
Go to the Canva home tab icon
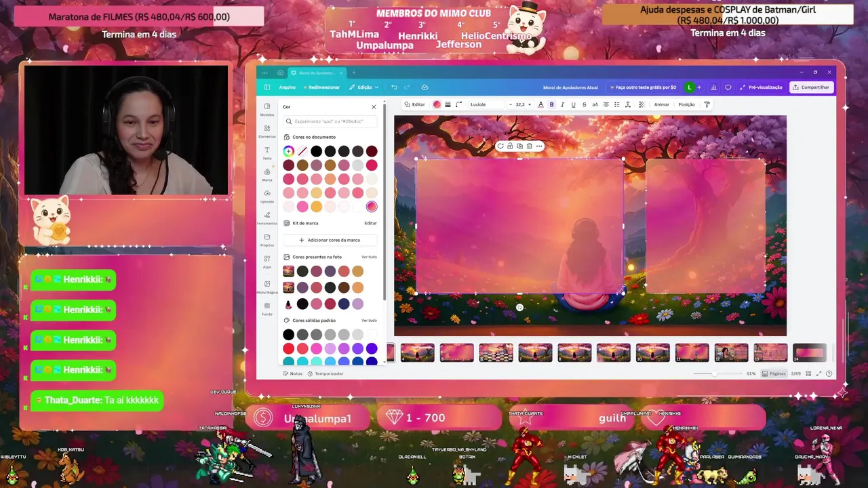(280, 73)
